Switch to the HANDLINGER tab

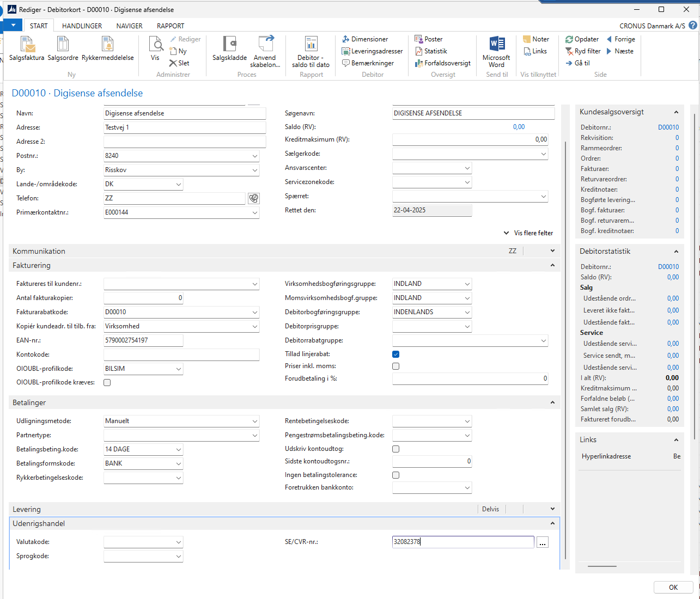[x=82, y=26]
